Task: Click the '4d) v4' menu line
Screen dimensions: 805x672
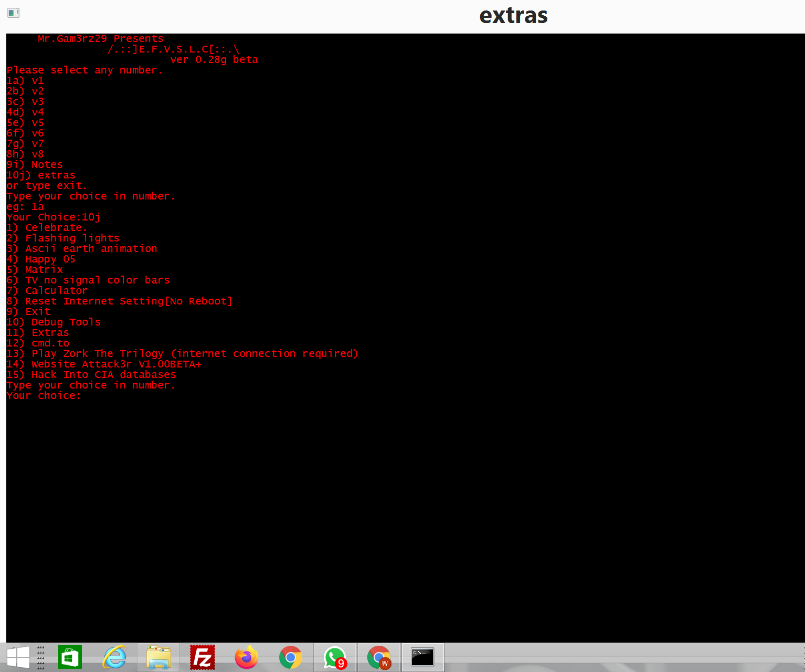Action: coord(25,112)
